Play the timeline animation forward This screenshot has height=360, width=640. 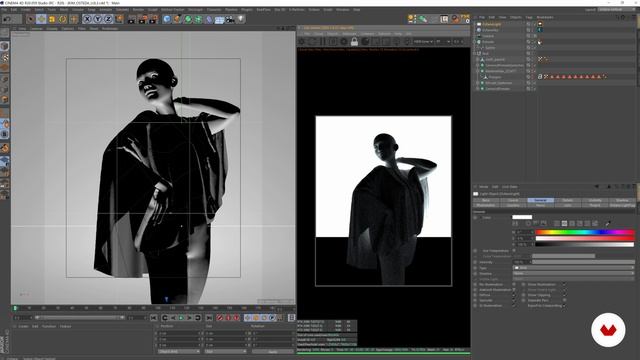coord(181,318)
